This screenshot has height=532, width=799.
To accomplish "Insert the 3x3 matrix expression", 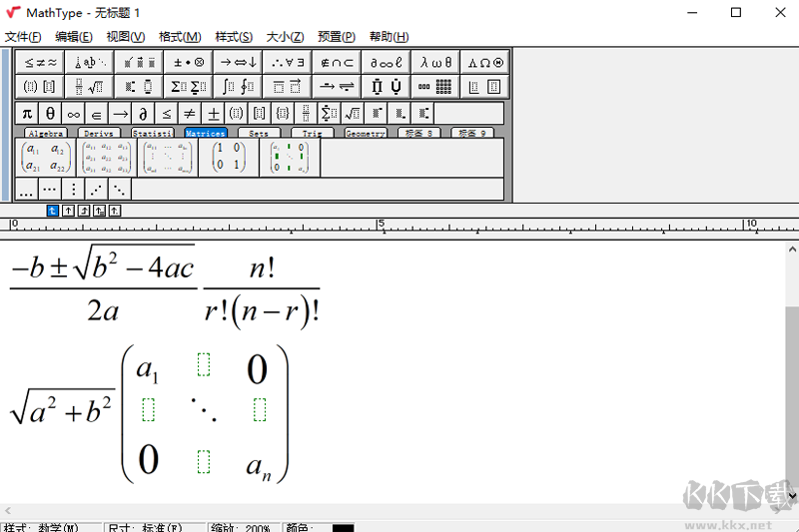I will coord(107,158).
